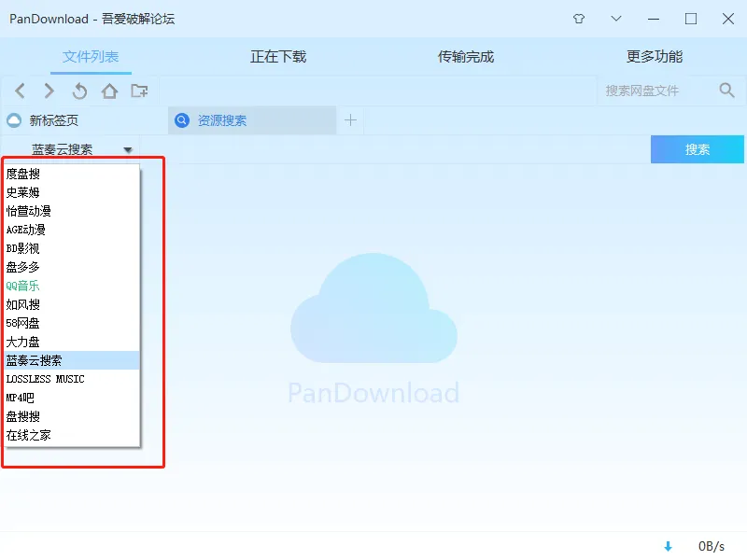Open the title bar dropdown chevron menu
The image size is (747, 560).
tap(616, 19)
